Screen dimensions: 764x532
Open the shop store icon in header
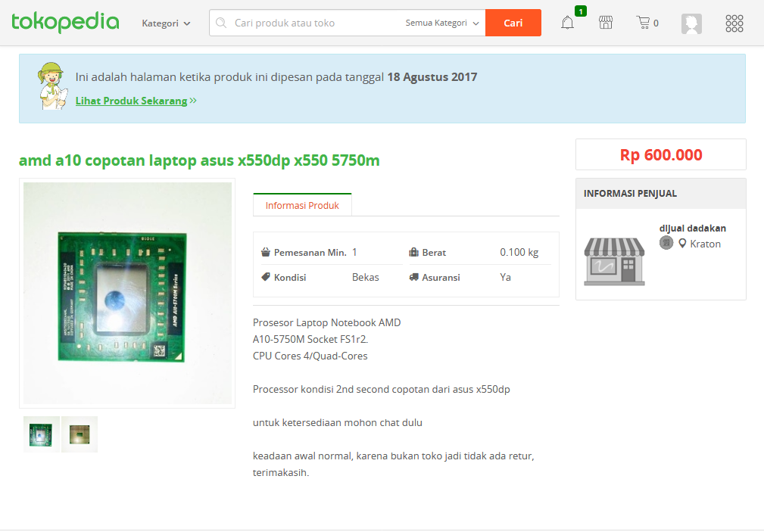tap(606, 23)
